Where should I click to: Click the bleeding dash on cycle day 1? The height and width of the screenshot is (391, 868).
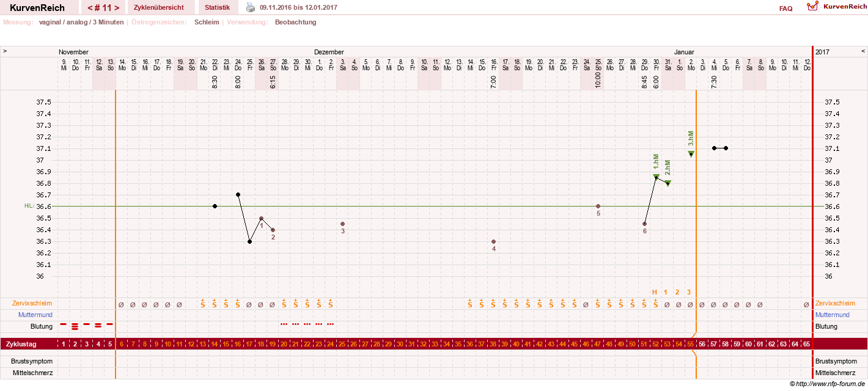click(x=63, y=324)
